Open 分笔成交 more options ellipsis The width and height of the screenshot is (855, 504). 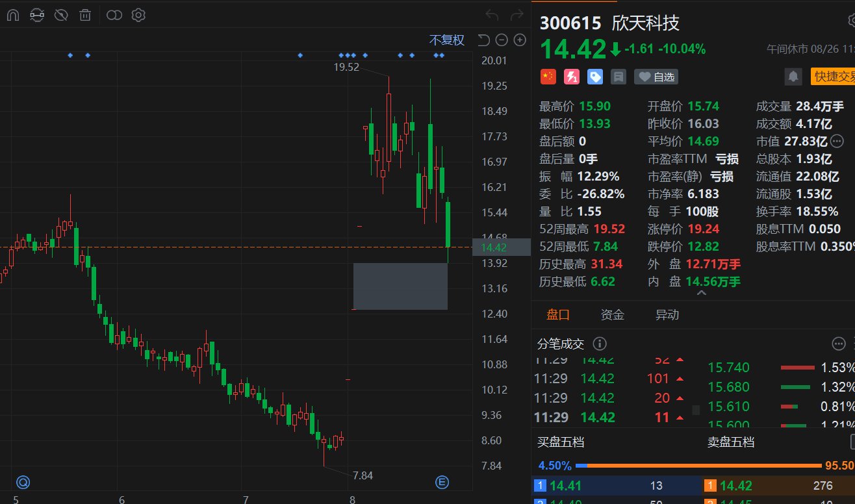click(x=839, y=344)
